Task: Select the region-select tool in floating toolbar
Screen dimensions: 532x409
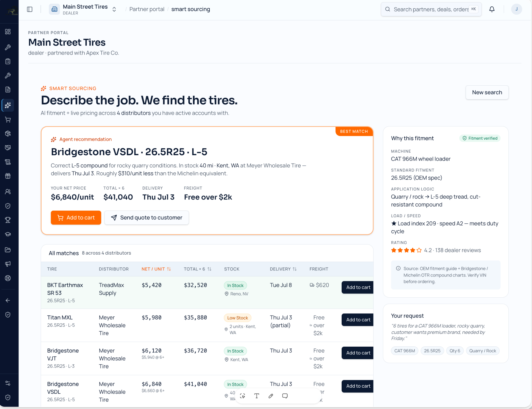Action: pyautogui.click(x=243, y=396)
